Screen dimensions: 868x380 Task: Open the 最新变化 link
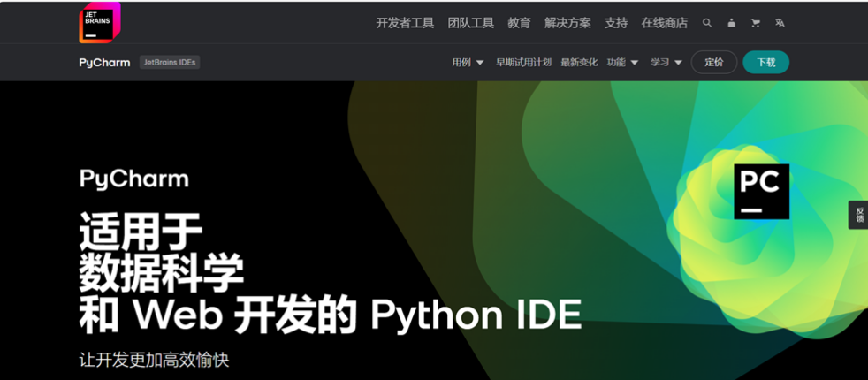click(579, 63)
